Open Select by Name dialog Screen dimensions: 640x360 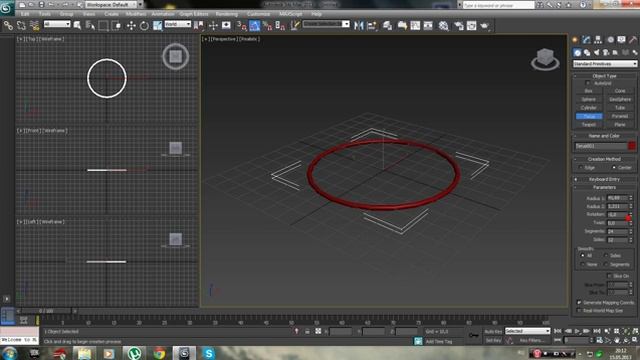point(91,26)
